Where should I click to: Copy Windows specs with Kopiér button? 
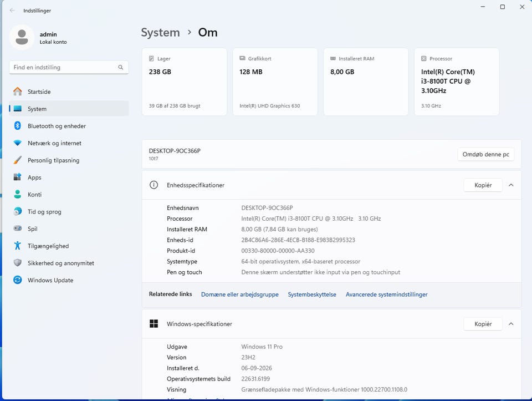483,324
